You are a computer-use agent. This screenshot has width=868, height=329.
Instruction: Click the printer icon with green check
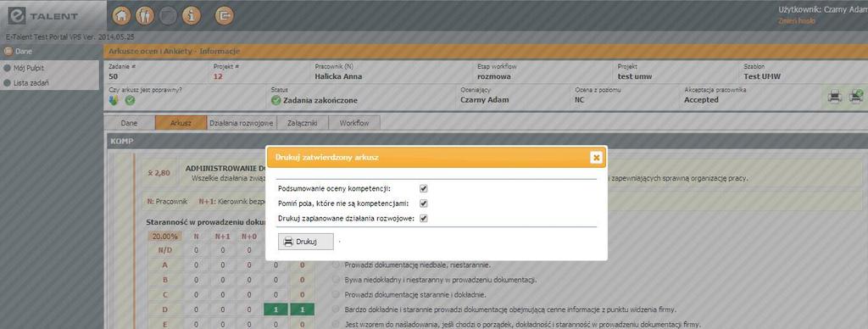[856, 97]
